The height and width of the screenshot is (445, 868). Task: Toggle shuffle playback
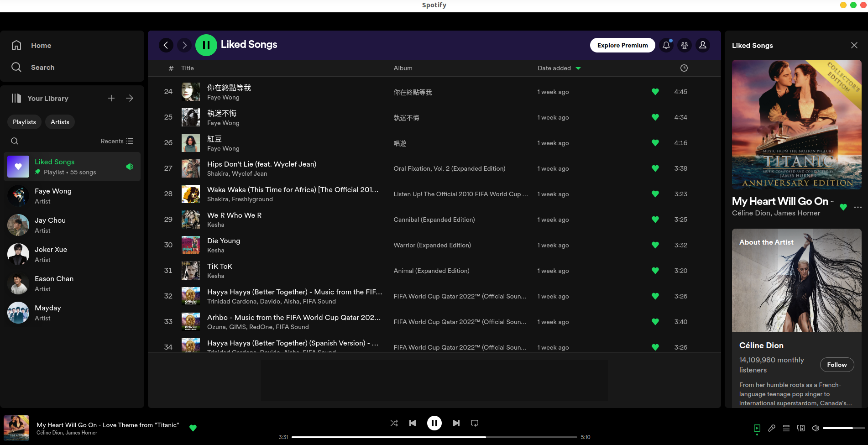coord(394,423)
